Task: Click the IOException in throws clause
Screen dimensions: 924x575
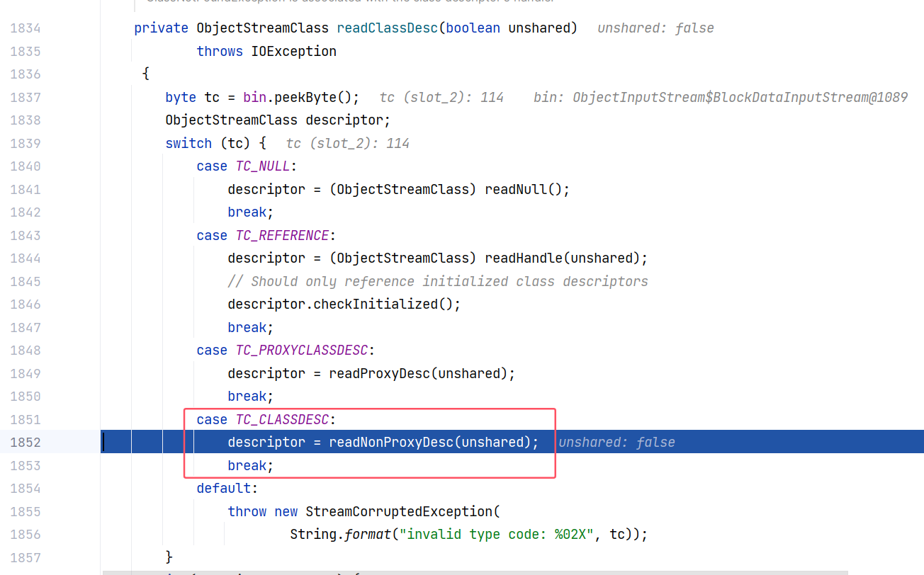Action: tap(293, 51)
